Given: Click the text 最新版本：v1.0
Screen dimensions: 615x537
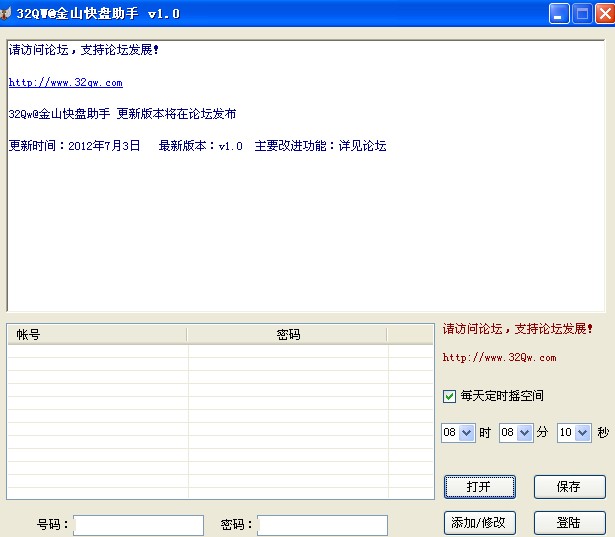Looking at the screenshot, I should coord(200,146).
